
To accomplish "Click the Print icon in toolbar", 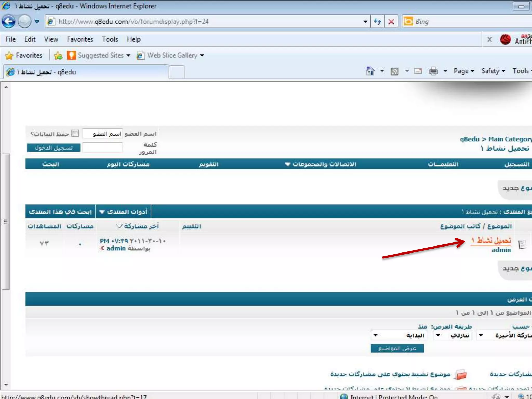I will click(x=433, y=71).
